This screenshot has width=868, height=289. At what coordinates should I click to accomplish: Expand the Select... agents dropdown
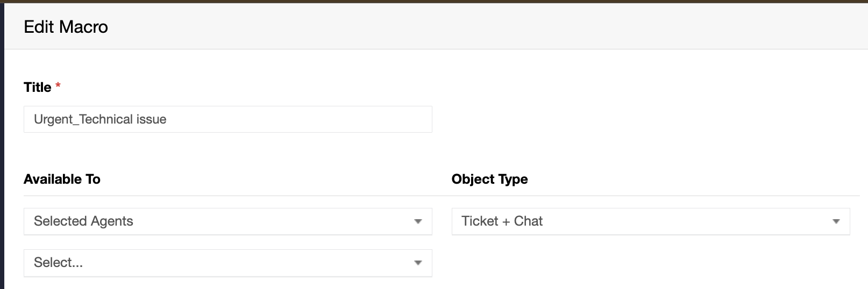(227, 263)
